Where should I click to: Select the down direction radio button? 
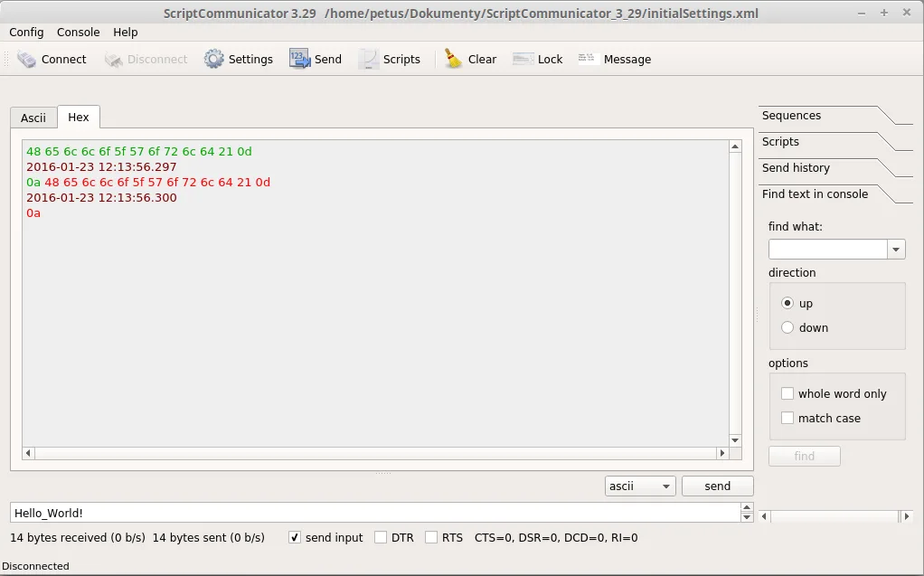coord(787,327)
